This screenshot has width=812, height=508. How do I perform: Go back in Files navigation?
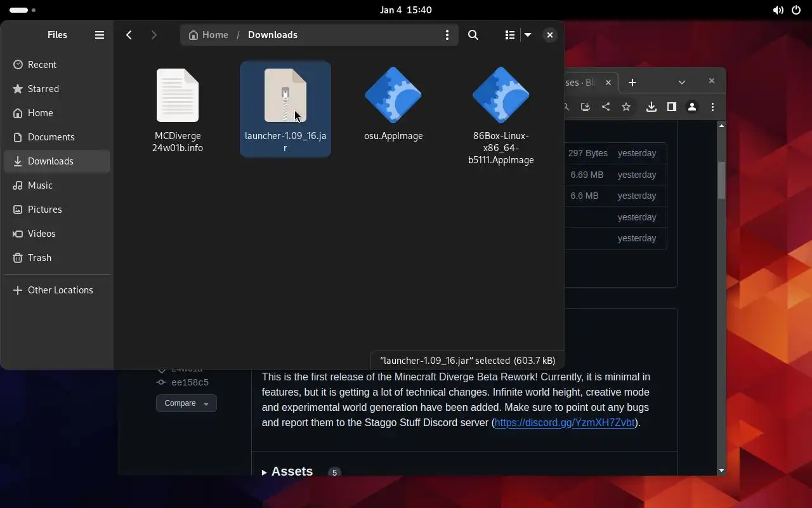(x=129, y=35)
